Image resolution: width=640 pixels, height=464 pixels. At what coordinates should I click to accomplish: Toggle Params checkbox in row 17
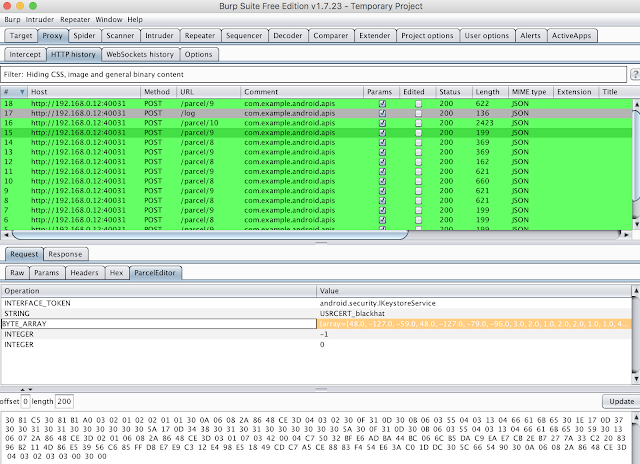coord(382,113)
